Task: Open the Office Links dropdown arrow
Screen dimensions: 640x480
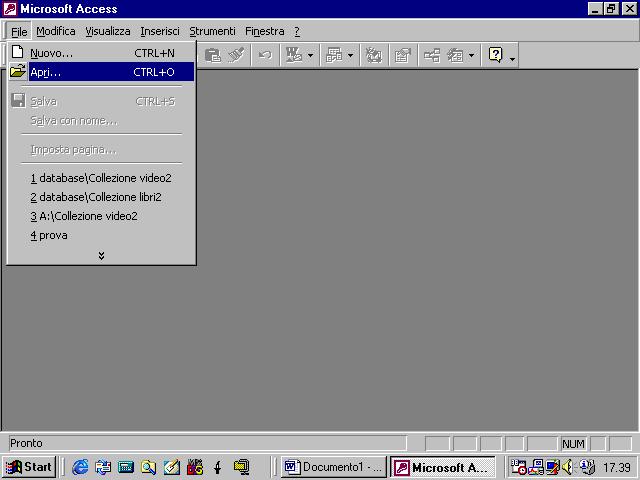Action: [x=311, y=56]
